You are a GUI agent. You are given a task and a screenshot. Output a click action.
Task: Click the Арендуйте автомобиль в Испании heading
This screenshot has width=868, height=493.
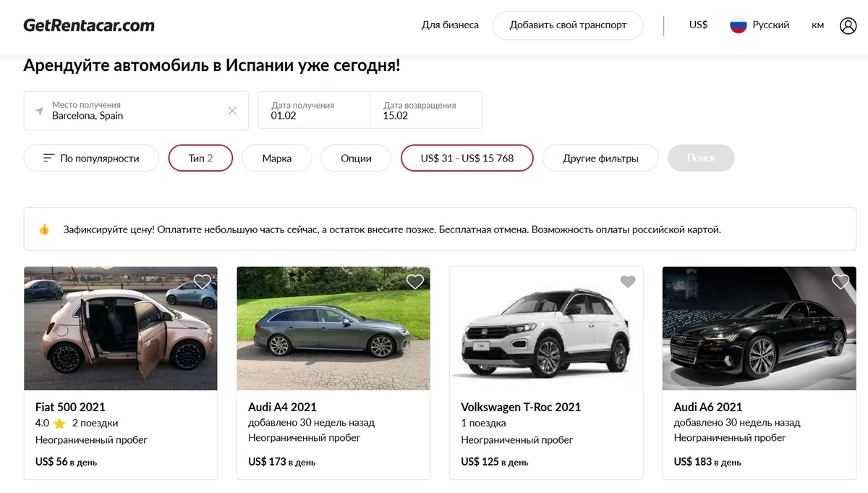[212, 66]
